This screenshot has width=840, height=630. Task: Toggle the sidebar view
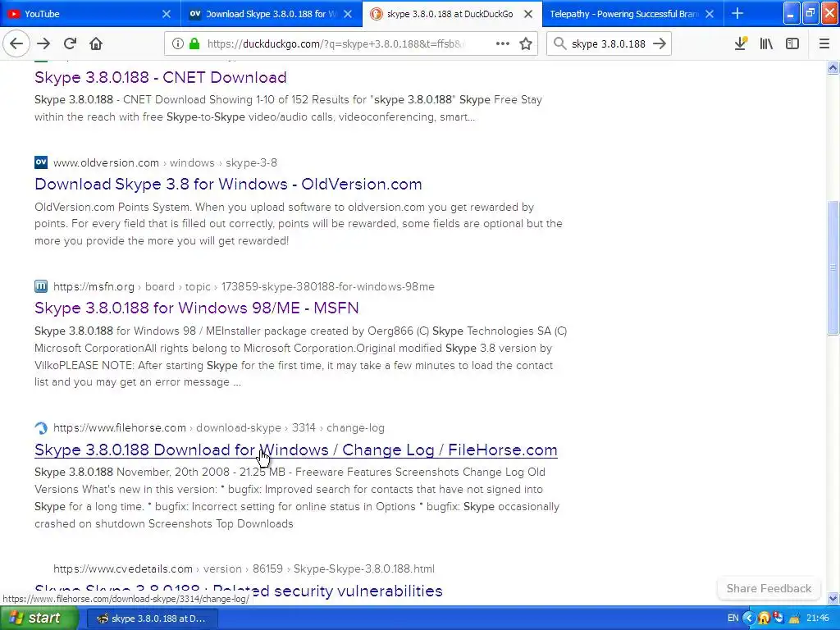tap(792, 44)
